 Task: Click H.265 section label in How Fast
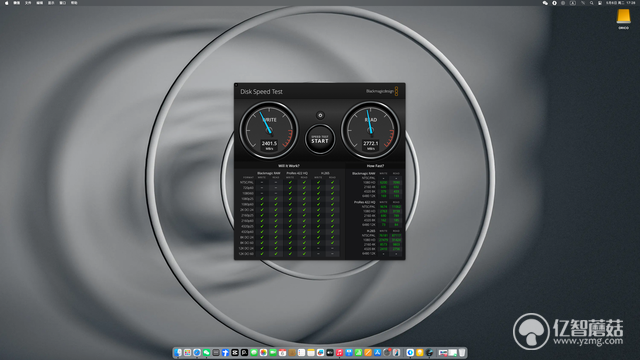(371, 231)
